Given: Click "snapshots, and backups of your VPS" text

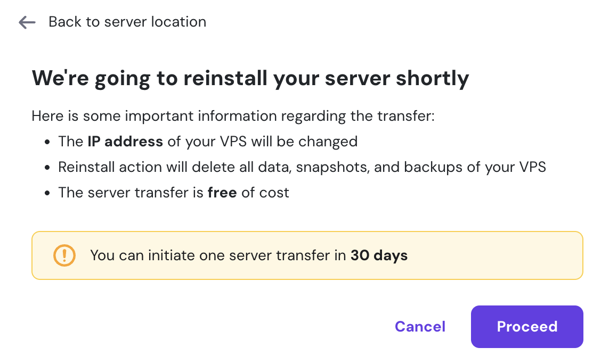Looking at the screenshot, I should click(421, 167).
